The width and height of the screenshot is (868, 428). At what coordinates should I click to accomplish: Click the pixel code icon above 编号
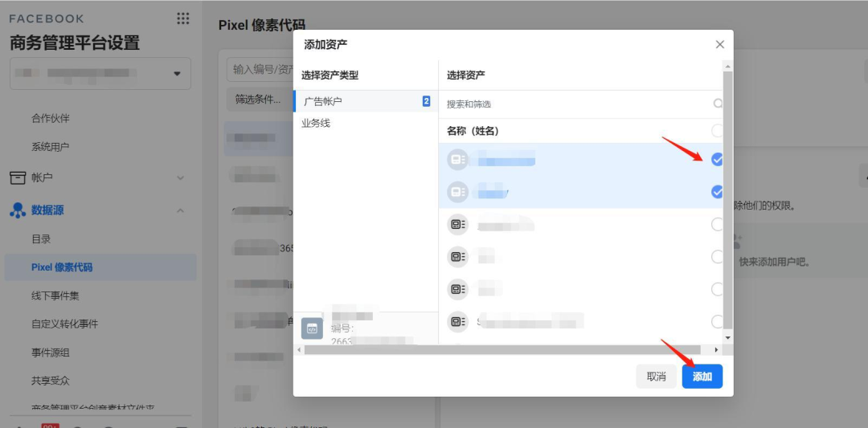(x=312, y=328)
